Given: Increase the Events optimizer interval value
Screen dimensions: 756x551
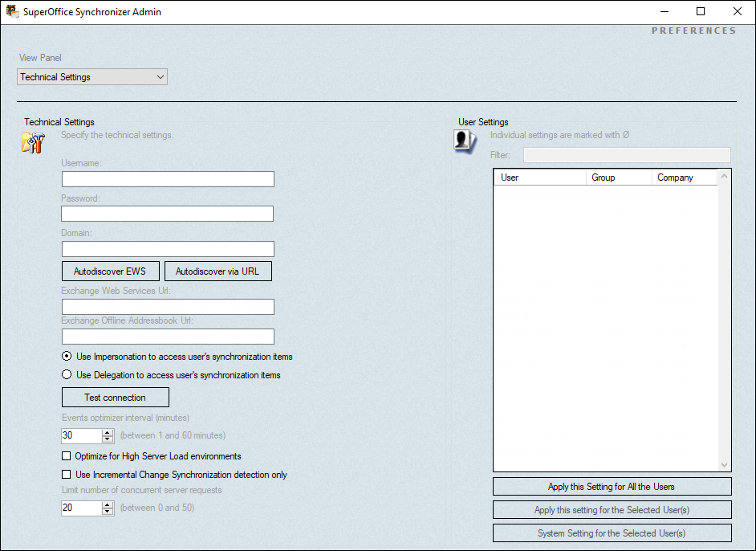Looking at the screenshot, I should 108,432.
